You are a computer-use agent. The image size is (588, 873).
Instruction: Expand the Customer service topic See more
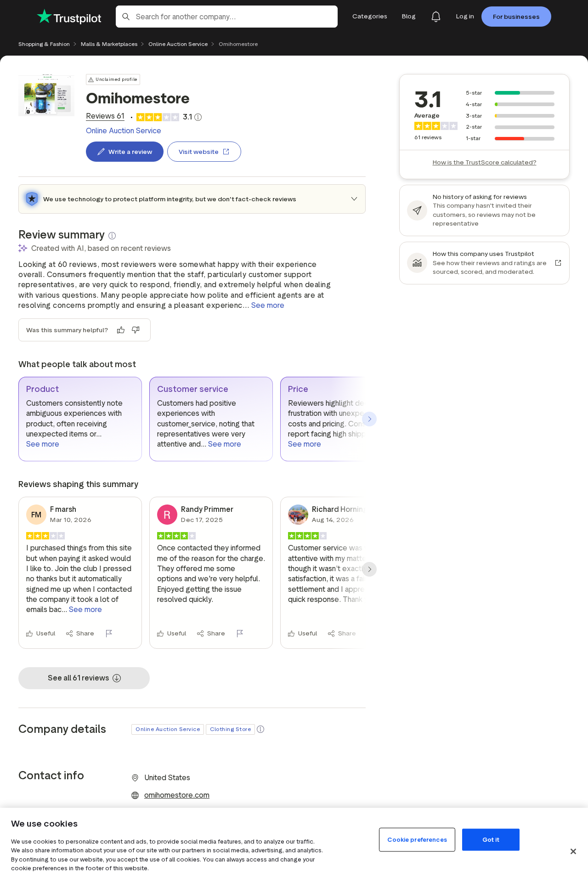click(225, 444)
